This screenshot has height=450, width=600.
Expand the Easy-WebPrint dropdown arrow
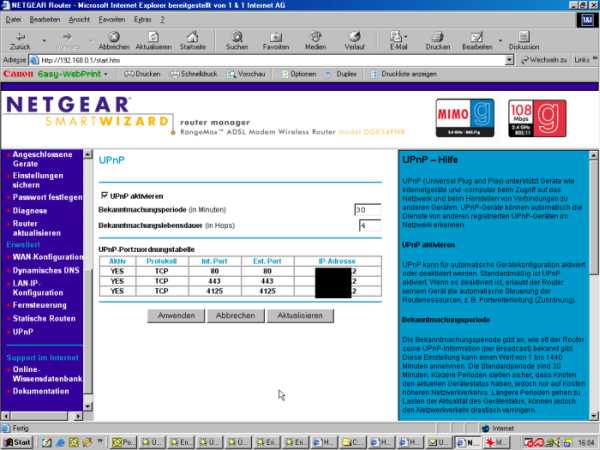point(106,74)
